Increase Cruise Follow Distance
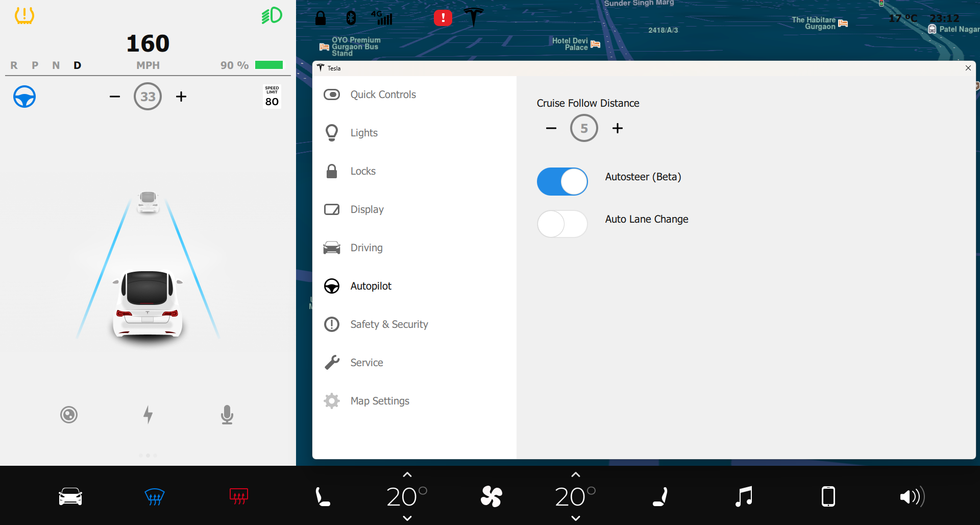980x525 pixels. point(618,128)
